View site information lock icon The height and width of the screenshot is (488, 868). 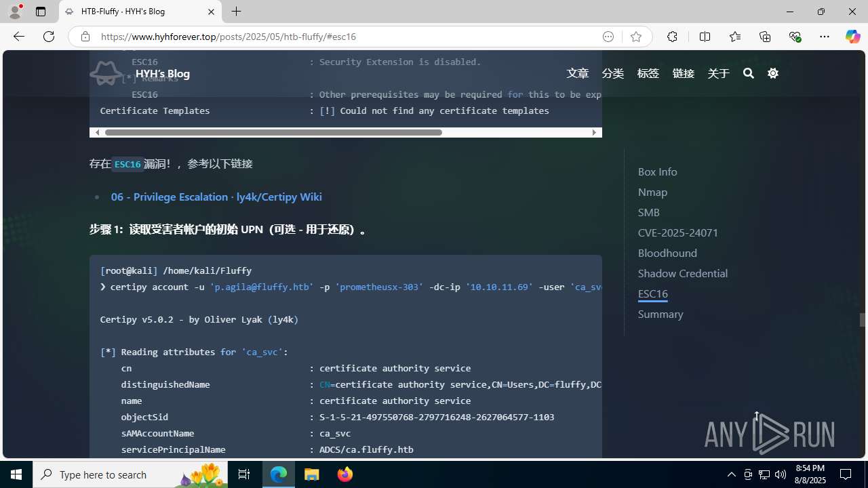pyautogui.click(x=85, y=37)
